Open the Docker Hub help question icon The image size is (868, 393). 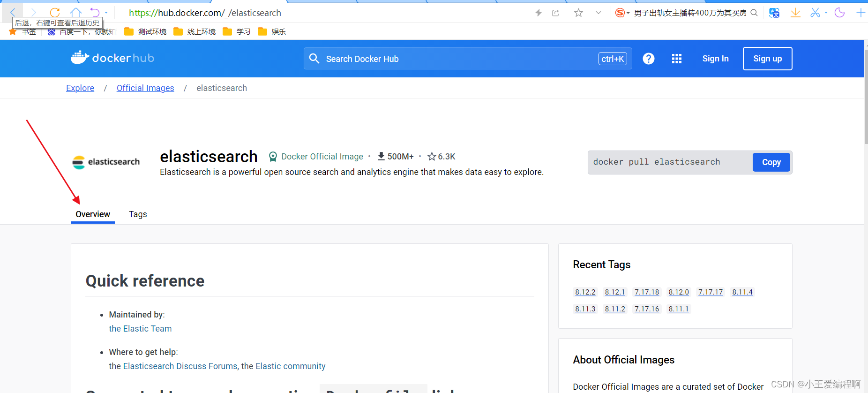pyautogui.click(x=649, y=59)
